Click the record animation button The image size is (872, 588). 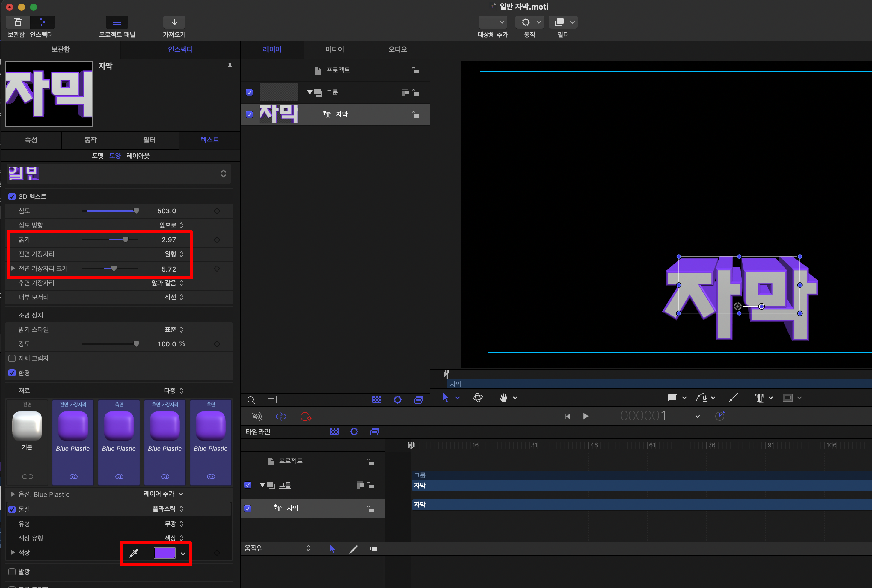(x=306, y=416)
